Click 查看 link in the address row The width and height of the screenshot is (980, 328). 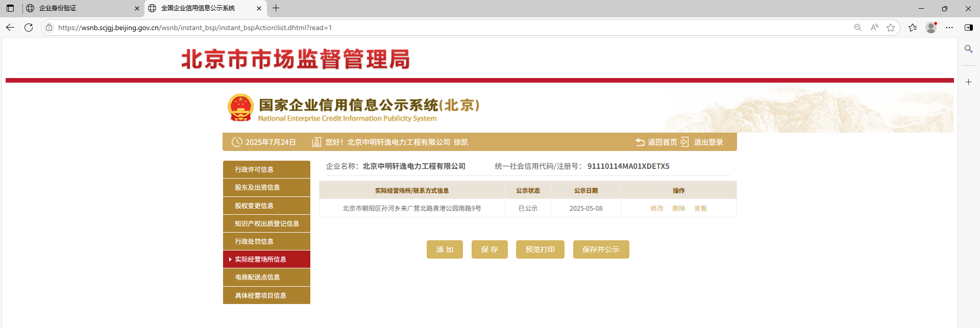(700, 208)
